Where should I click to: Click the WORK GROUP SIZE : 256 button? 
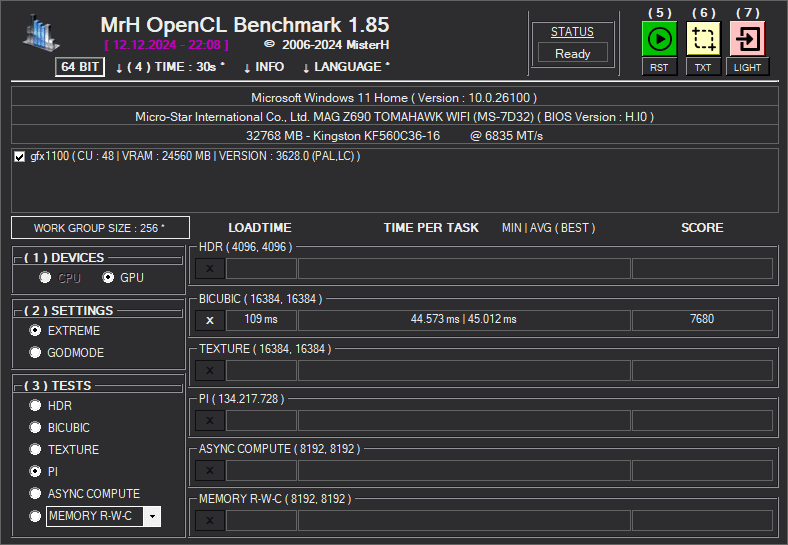pyautogui.click(x=101, y=228)
